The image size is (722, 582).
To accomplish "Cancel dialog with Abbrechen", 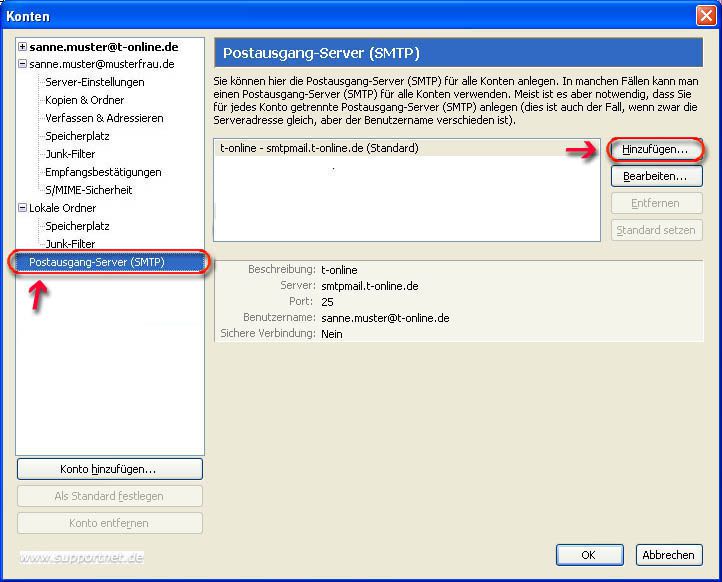I will 669,555.
